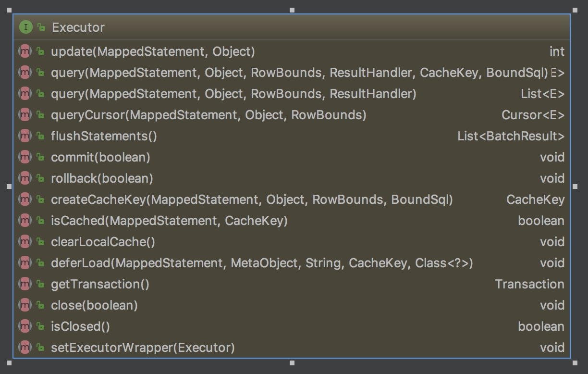Click the bottom-center selection handle of diagram node
The image size is (588, 374).
point(292,363)
